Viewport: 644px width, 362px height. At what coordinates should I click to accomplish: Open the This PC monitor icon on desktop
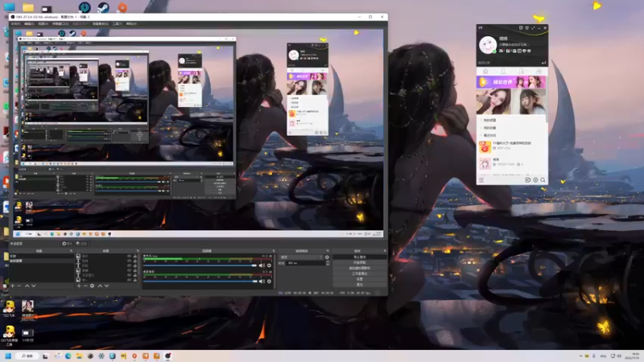tap(9, 7)
